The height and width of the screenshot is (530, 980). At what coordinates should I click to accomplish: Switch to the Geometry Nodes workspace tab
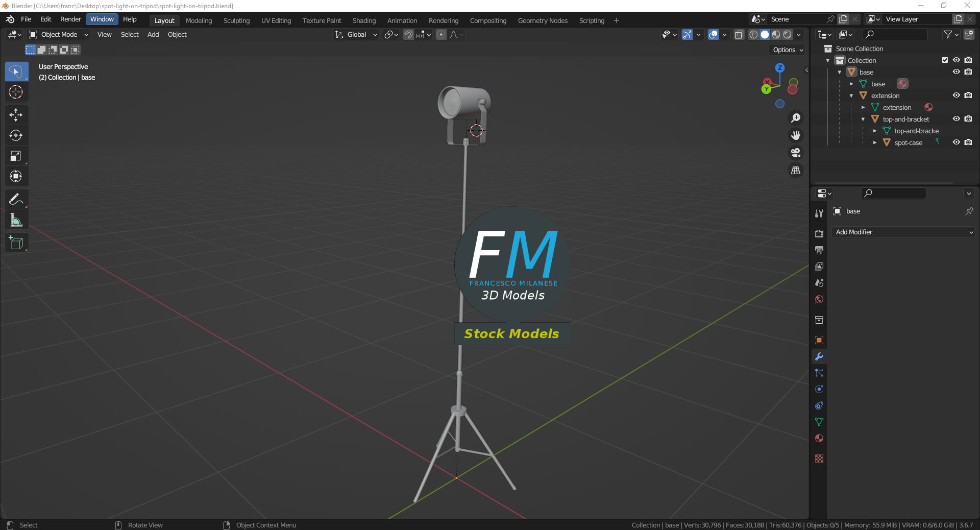coord(543,21)
